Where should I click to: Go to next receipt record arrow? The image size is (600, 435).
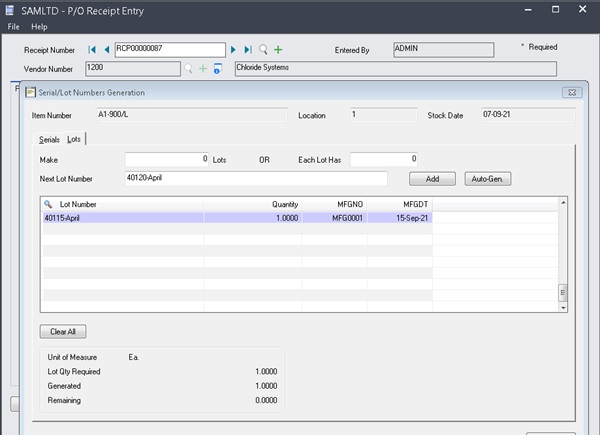(233, 50)
